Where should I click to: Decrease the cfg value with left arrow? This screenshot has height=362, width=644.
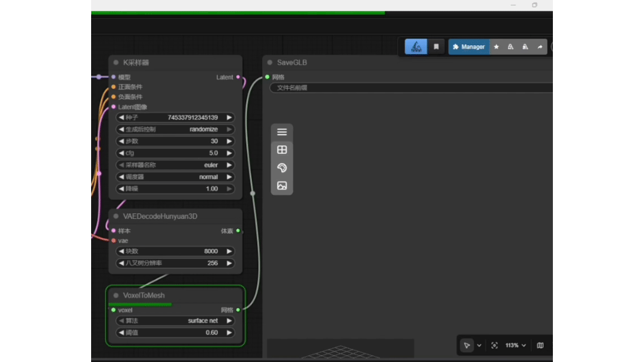121,153
